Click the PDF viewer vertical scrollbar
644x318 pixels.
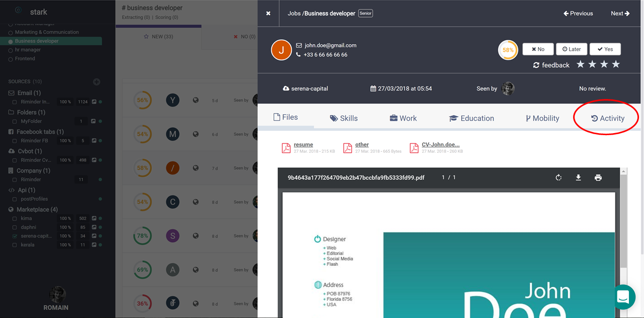point(623,221)
